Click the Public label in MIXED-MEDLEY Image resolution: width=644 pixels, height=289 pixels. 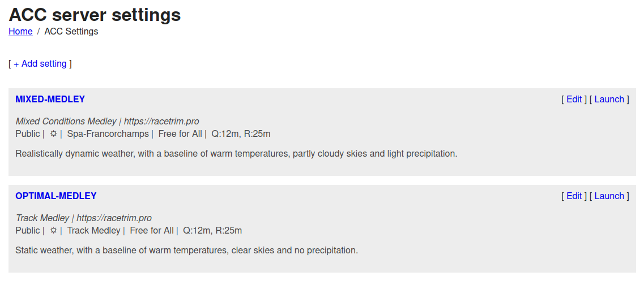pos(28,134)
